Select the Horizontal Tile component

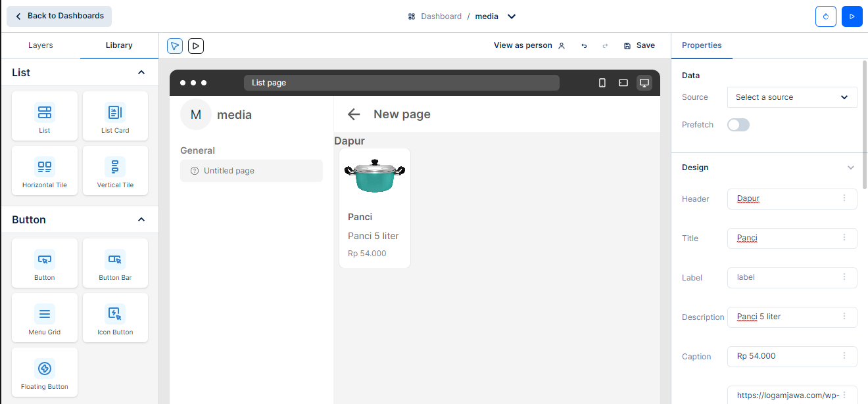coord(45,171)
